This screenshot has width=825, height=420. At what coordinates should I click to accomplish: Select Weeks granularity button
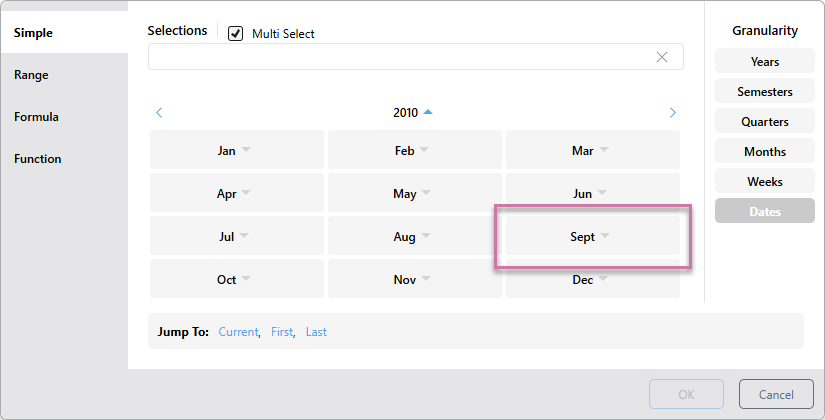764,182
